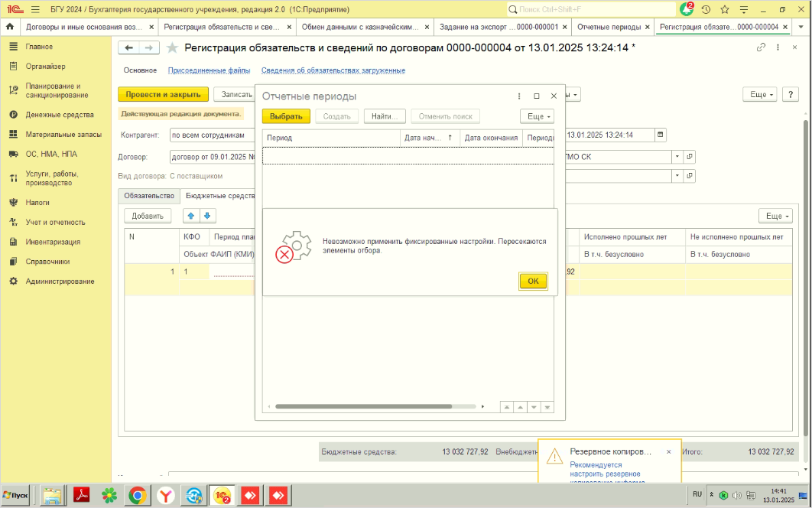Viewport: 812px width, 508px height.
Task: Click the Chrome icon in the taskbar
Action: [137, 496]
